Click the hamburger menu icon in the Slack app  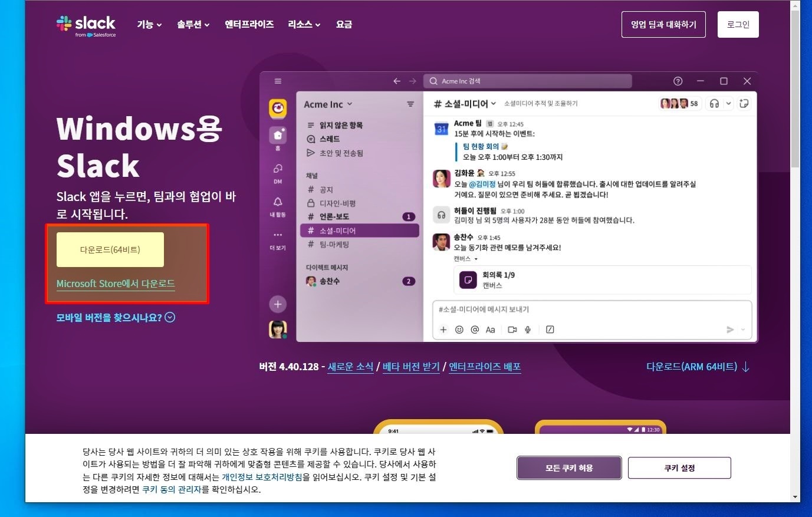(278, 81)
